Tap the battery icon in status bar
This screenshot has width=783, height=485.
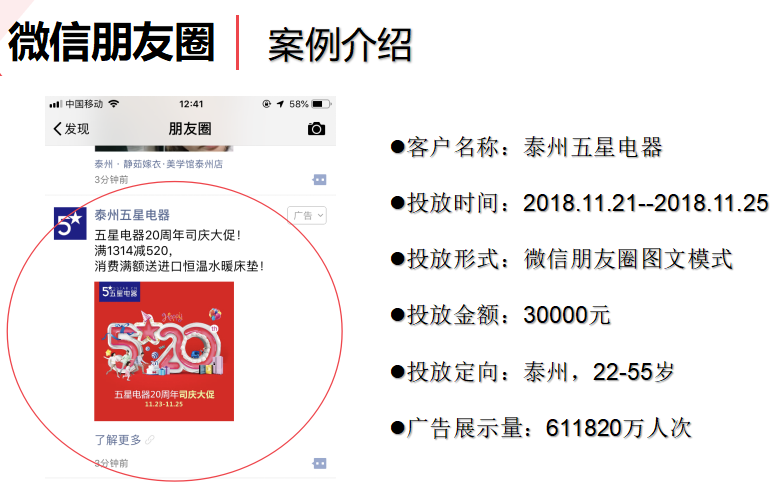click(x=321, y=104)
